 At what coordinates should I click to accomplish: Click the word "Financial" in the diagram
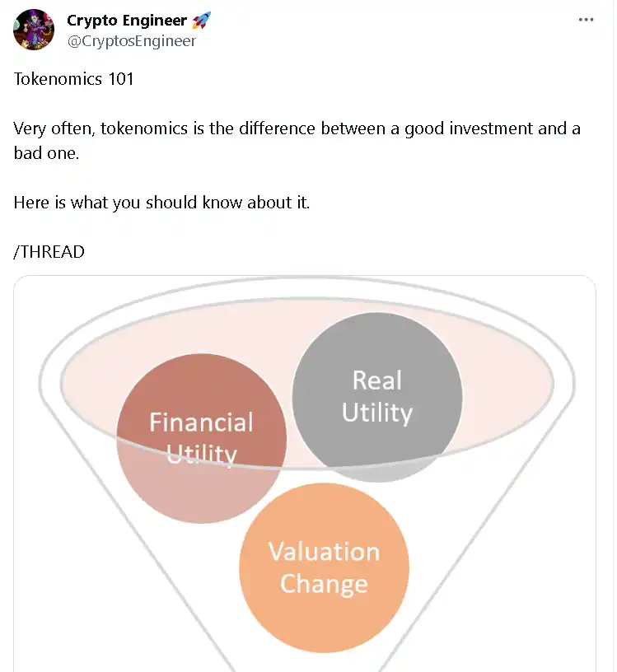[x=201, y=422]
